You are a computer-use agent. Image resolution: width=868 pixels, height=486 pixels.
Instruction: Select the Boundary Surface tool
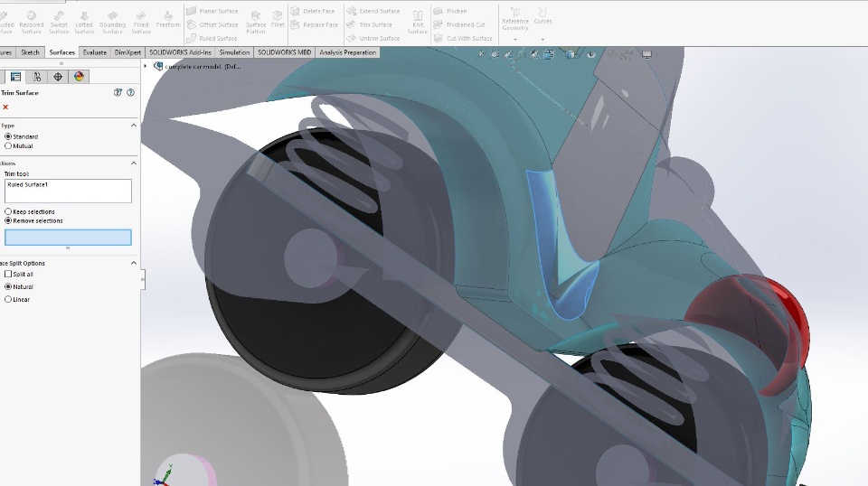112,22
